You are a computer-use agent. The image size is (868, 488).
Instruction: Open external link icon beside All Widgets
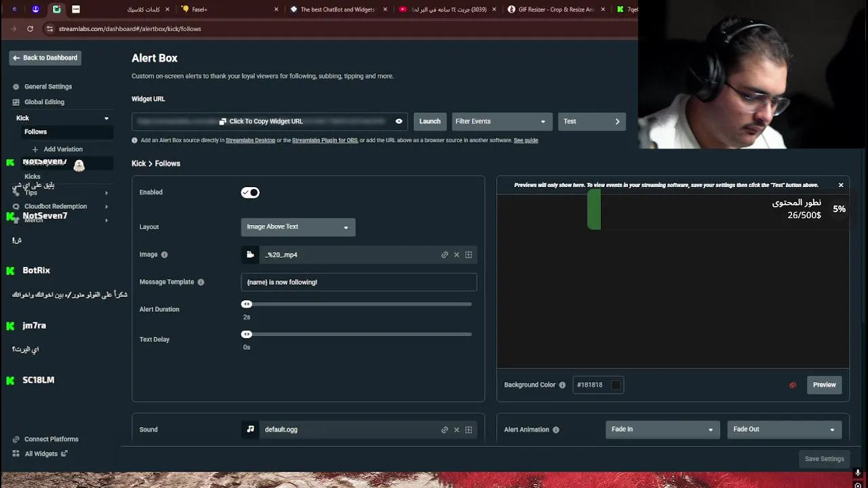(64, 454)
